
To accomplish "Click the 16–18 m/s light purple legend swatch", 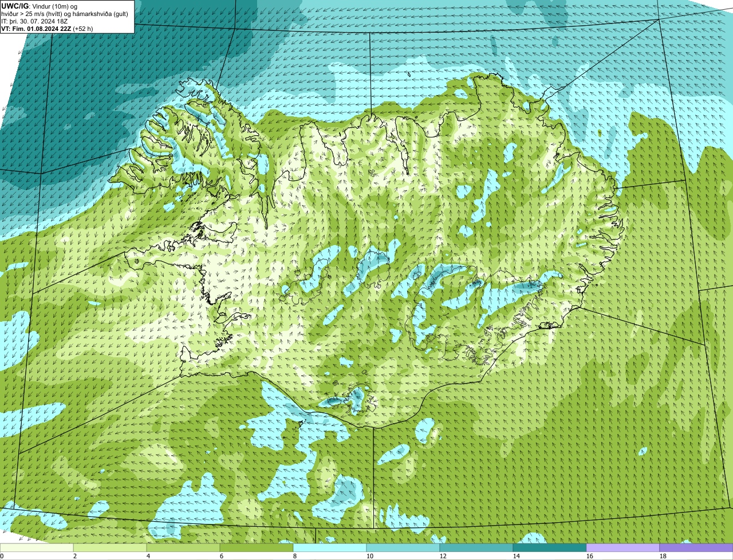I will click(x=623, y=547).
